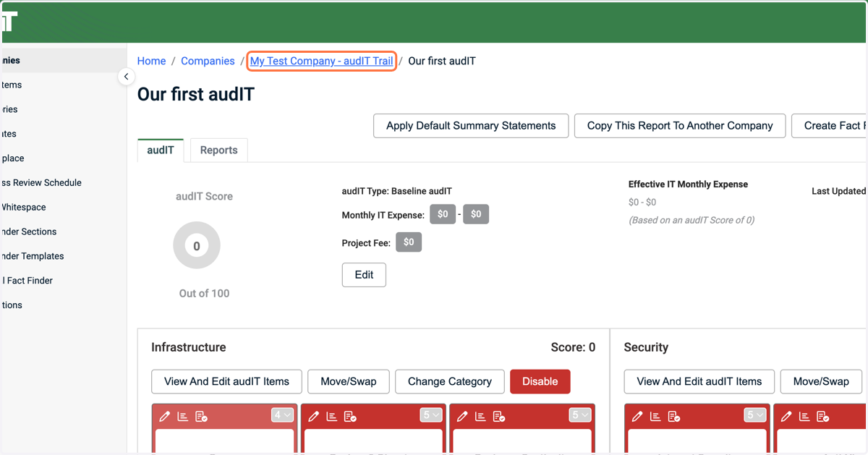
Task: Go to the Home breadcrumb link
Action: click(x=151, y=61)
